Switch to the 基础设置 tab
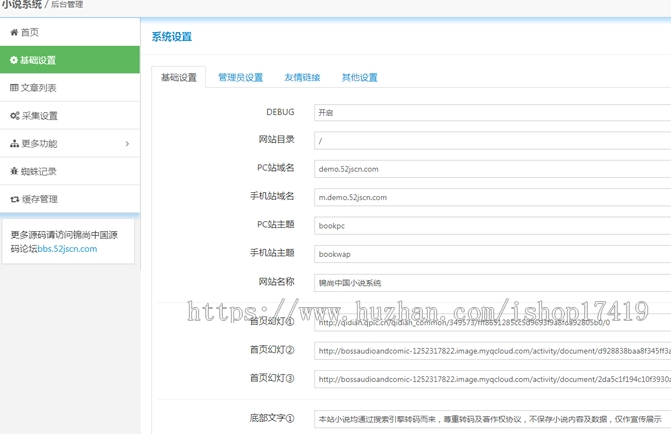This screenshot has width=671, height=434. [x=179, y=77]
